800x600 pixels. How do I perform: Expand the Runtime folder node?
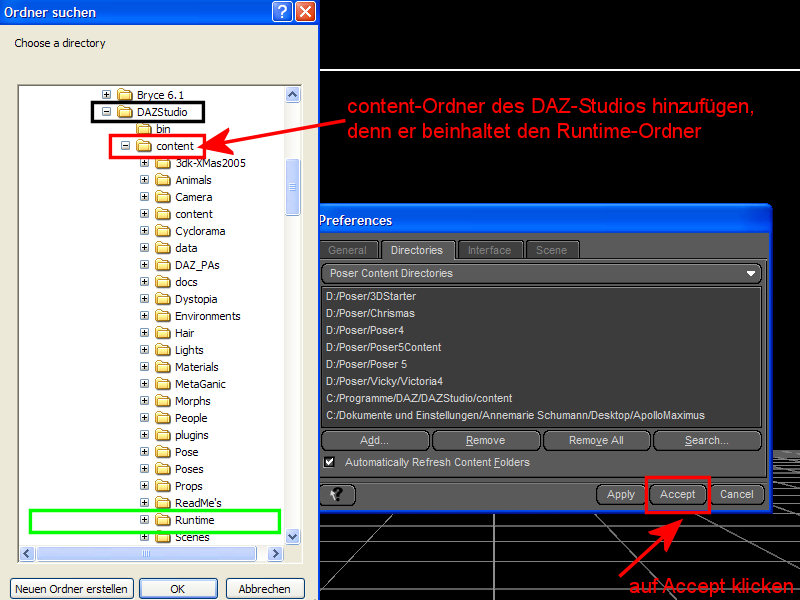144,519
